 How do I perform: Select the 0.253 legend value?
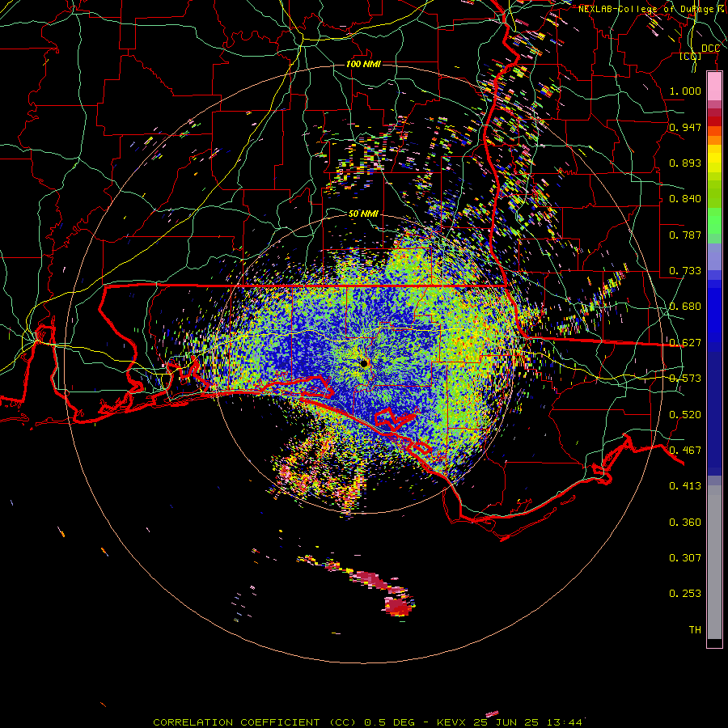coord(685,594)
